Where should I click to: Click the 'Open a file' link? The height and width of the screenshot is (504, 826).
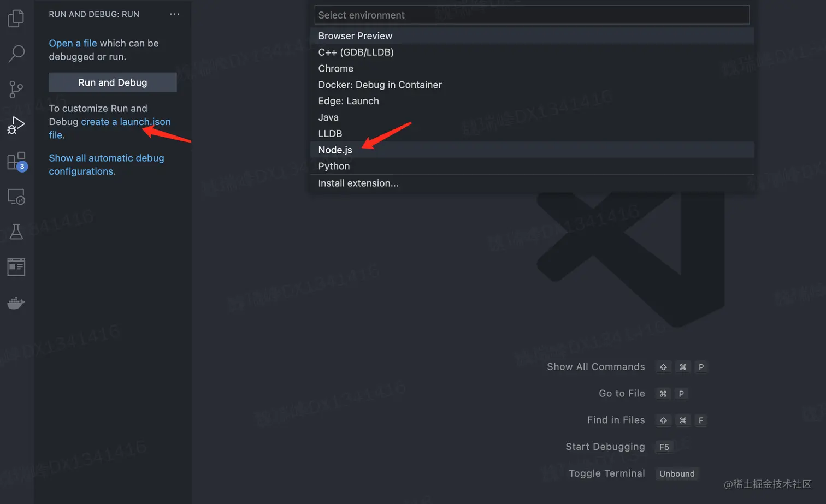(73, 43)
